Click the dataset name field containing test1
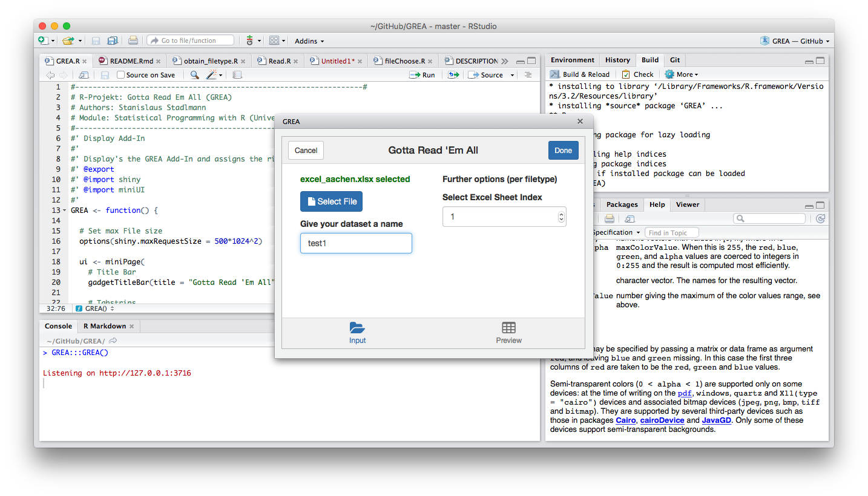The width and height of the screenshot is (868, 496). click(x=356, y=243)
